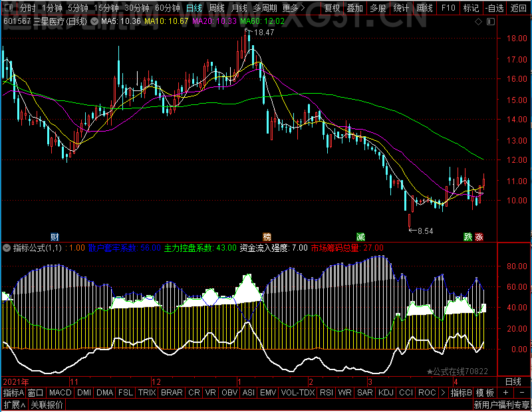Switch the indicator to EMV
Image resolution: width=532 pixels, height=412 pixels.
(x=268, y=392)
